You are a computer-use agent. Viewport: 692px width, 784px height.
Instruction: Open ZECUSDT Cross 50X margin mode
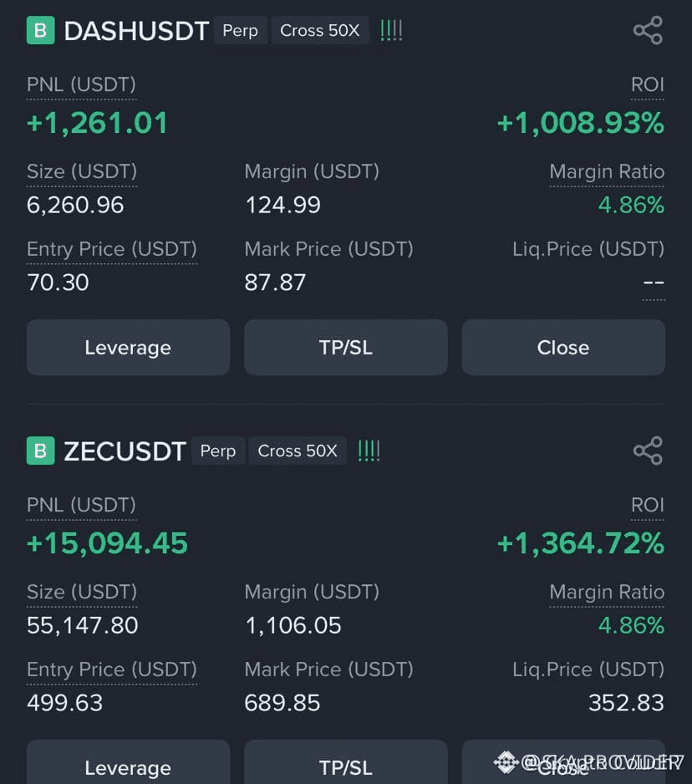coord(298,451)
